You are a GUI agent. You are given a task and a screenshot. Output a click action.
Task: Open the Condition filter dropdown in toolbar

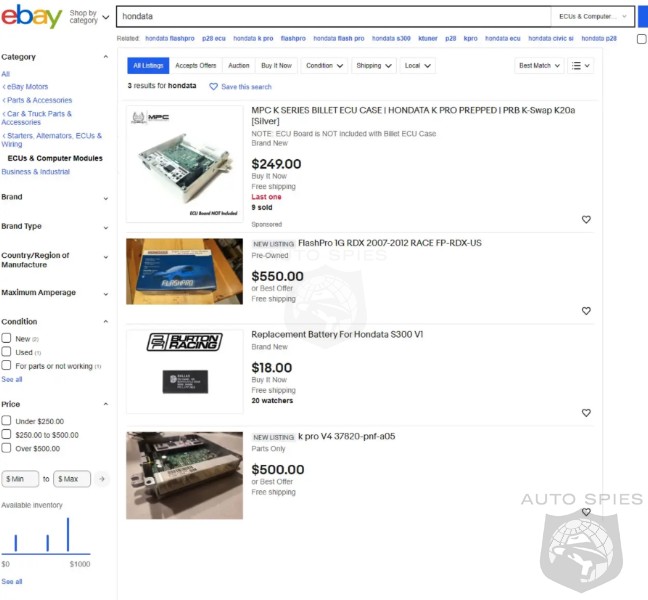tap(324, 66)
